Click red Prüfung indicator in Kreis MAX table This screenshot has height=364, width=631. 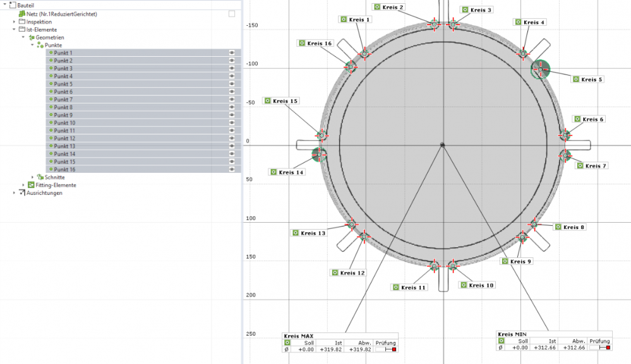pos(393,349)
